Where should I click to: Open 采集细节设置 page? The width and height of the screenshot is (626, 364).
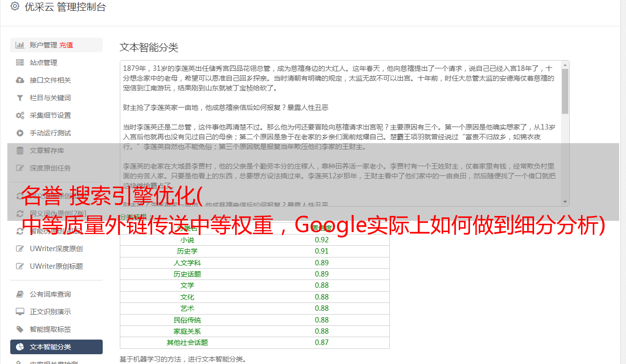click(56, 115)
